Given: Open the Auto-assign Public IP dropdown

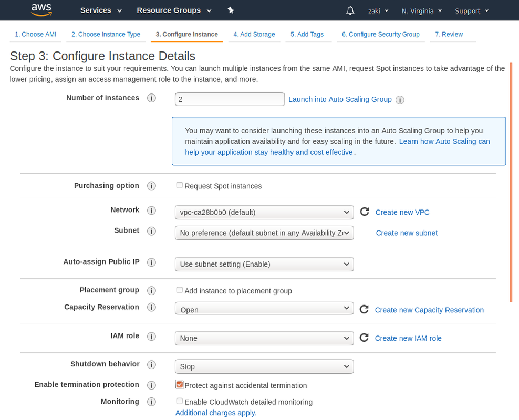Looking at the screenshot, I should point(264,264).
